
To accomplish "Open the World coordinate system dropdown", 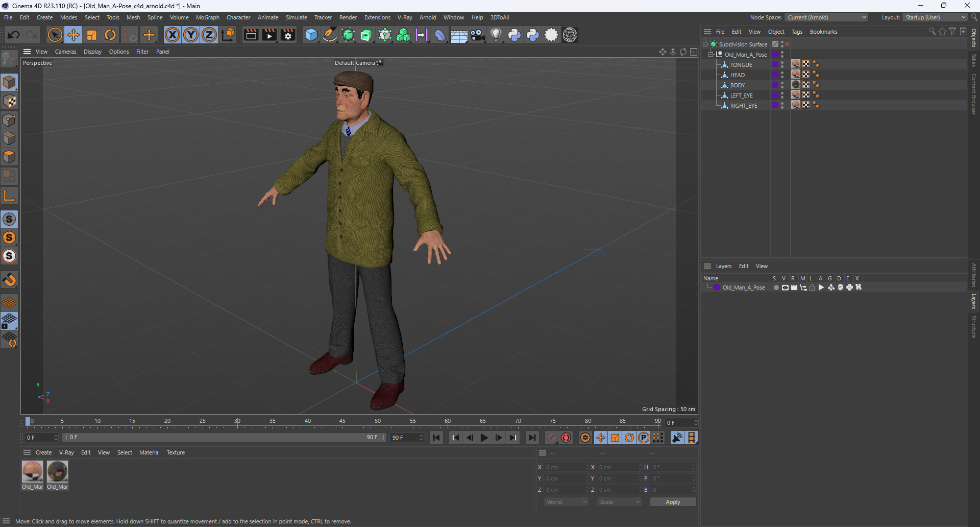I will (567, 502).
